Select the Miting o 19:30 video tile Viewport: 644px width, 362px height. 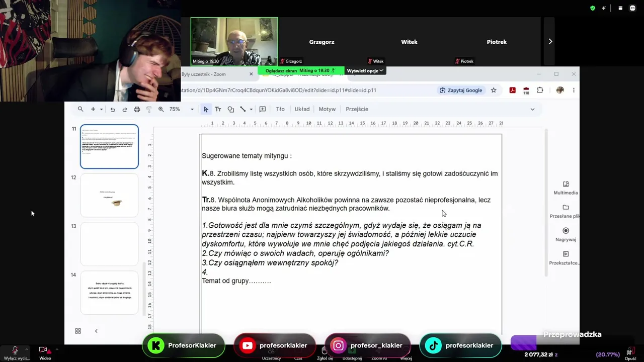tap(234, 42)
